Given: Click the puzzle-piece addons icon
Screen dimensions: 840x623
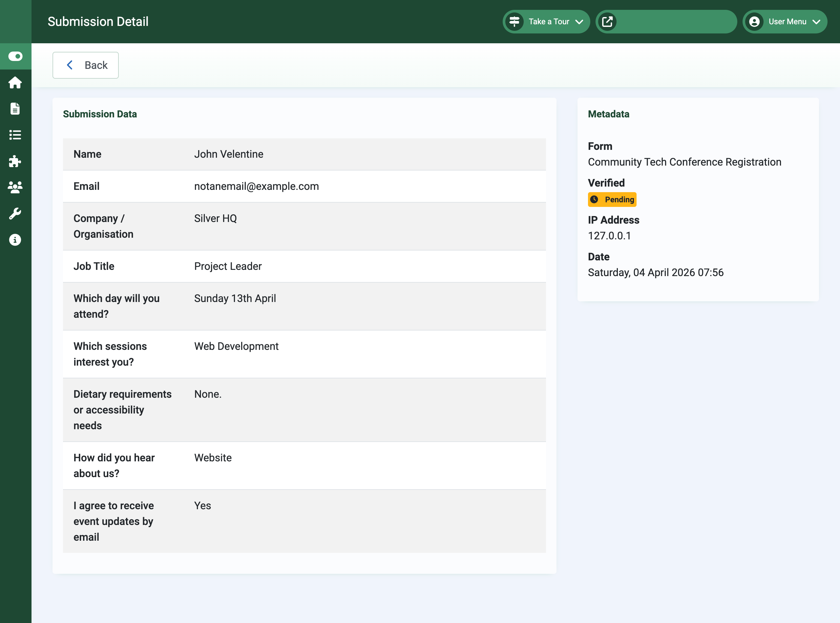Looking at the screenshot, I should (15, 161).
